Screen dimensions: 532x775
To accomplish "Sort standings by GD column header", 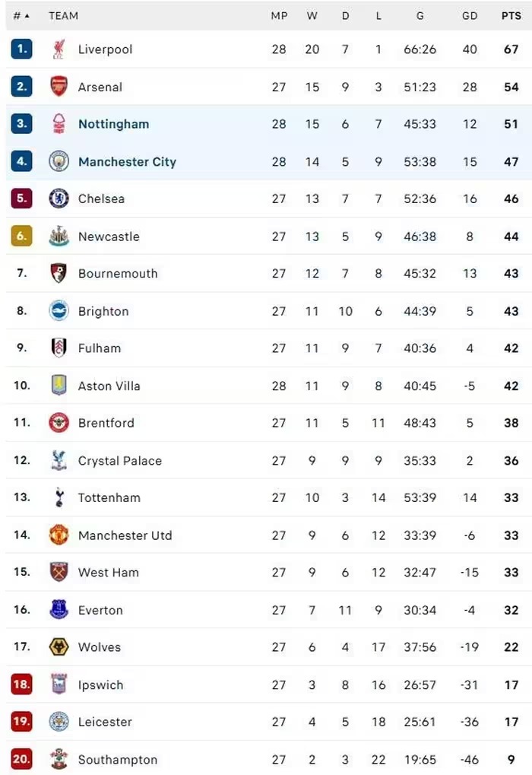I will click(x=470, y=15).
